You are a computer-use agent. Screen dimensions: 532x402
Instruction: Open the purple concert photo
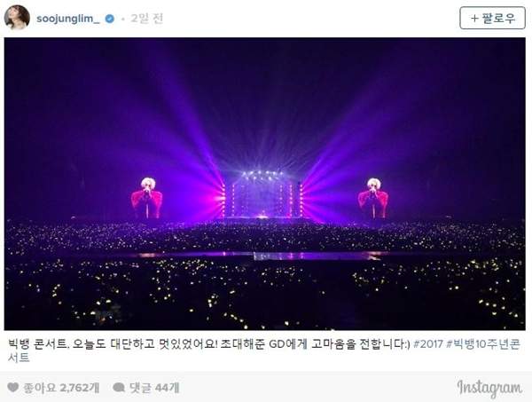264,184
